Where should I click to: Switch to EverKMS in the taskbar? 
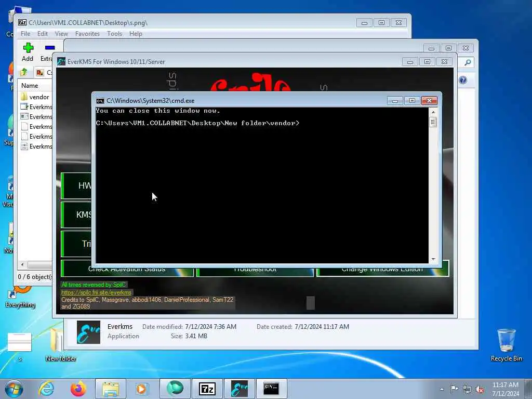[239, 389]
